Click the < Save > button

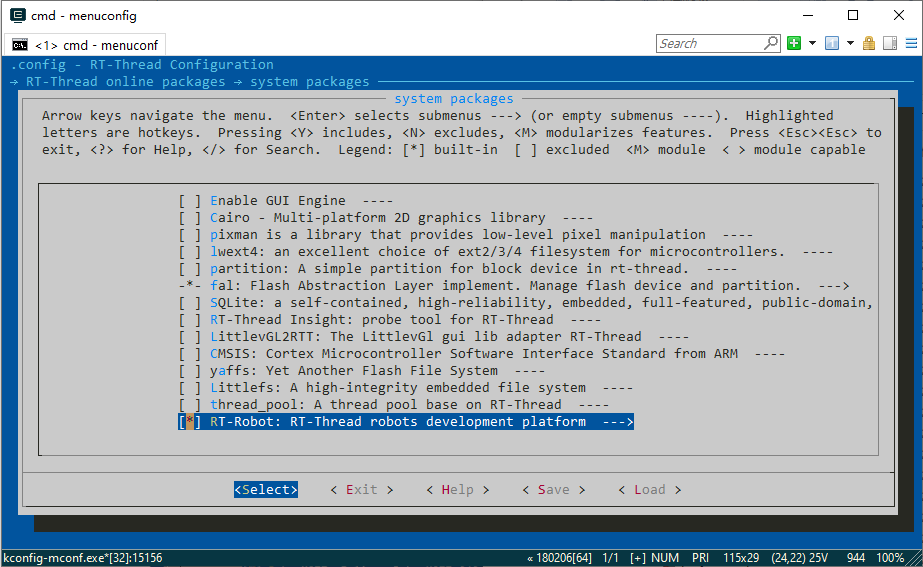coord(553,490)
